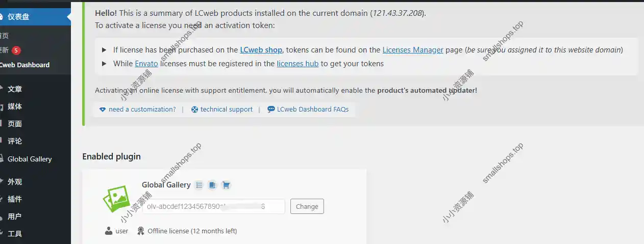Open 仪表盘 in the admin sidebar
This screenshot has height=244, width=644.
(x=18, y=17)
